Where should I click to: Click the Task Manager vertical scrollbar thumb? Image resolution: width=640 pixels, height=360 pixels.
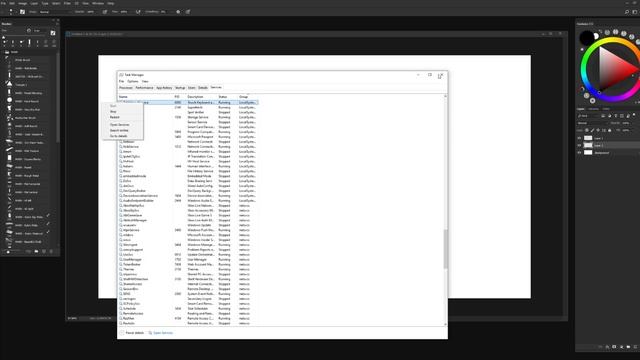click(x=445, y=249)
